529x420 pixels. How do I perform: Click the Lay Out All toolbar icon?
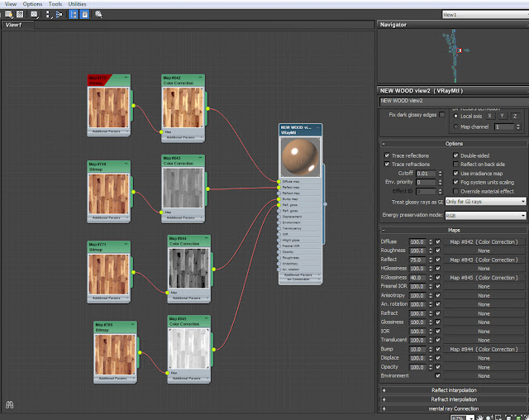[48, 15]
